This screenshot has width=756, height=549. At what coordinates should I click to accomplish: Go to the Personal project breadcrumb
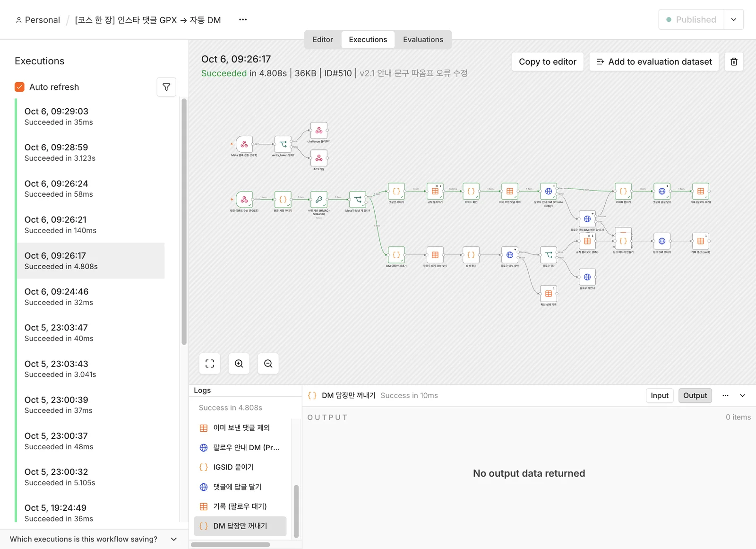click(x=38, y=20)
